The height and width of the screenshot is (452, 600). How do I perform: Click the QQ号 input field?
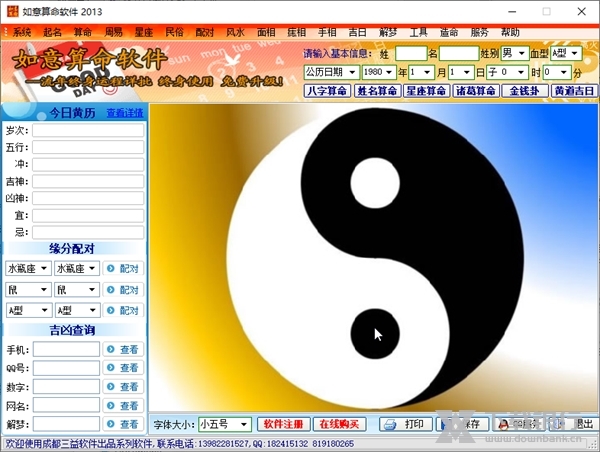(x=67, y=368)
